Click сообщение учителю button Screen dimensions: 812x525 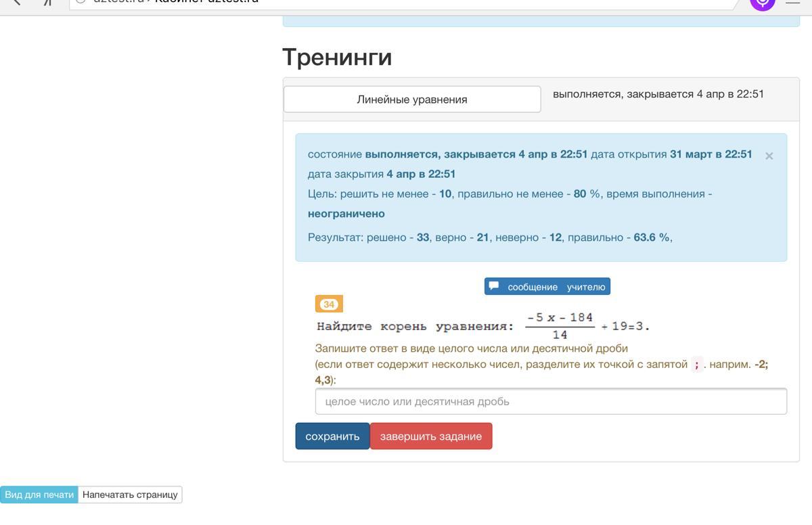coord(547,287)
